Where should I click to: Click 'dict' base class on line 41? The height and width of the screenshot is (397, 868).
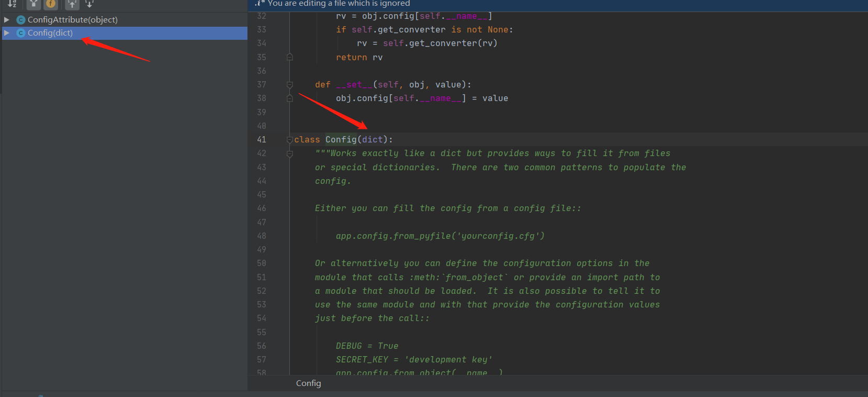pos(373,139)
